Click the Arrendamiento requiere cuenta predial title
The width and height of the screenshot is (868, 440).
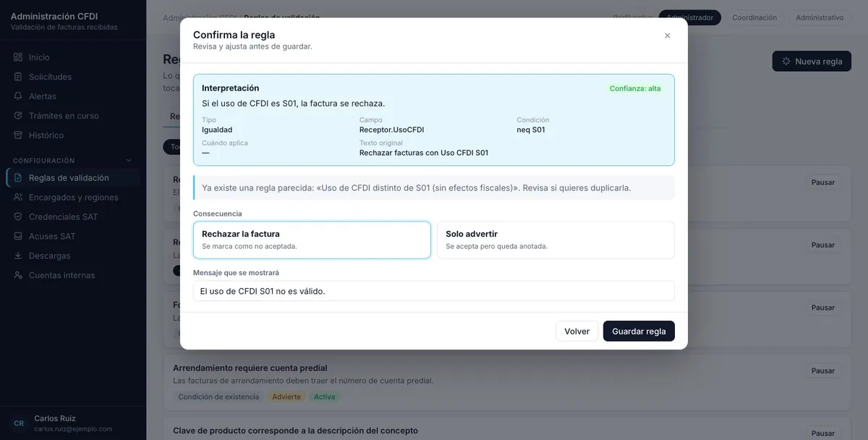click(x=250, y=368)
